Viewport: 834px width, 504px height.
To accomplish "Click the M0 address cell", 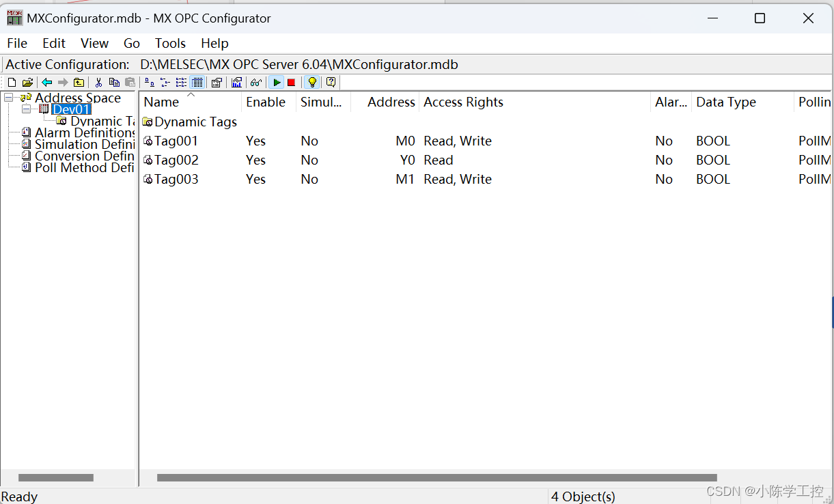I will (x=405, y=141).
